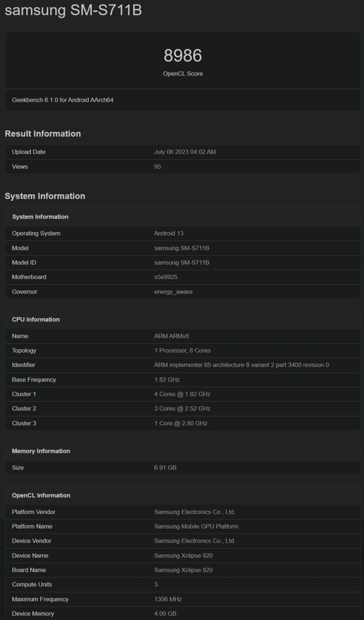Click 'Geekbench 6.1.0 for Android AArch64' text
The image size is (364, 620).
coord(63,100)
